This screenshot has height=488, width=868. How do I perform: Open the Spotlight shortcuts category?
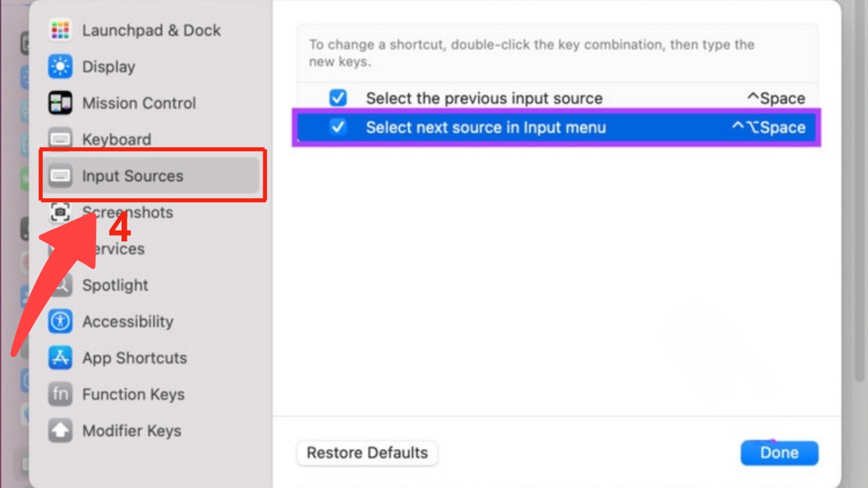pyautogui.click(x=115, y=285)
